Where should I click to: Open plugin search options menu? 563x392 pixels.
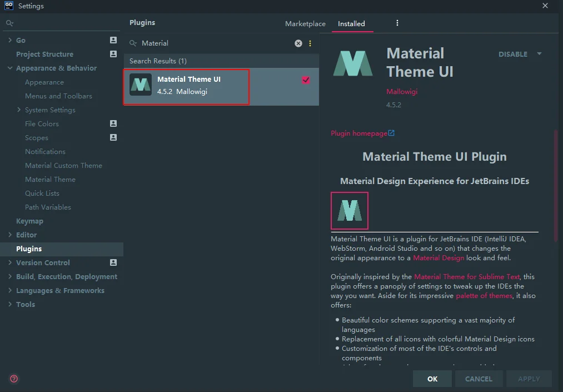[x=310, y=43]
